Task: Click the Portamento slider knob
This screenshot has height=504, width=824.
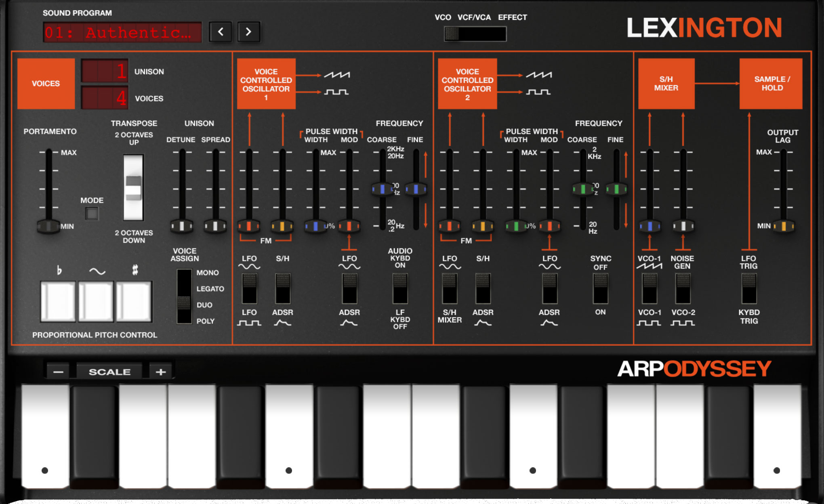Action: (x=48, y=226)
